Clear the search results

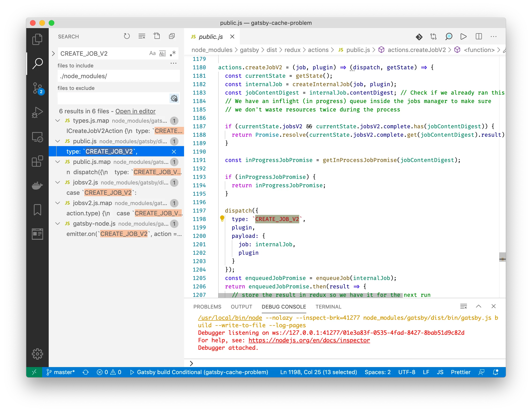[142, 36]
